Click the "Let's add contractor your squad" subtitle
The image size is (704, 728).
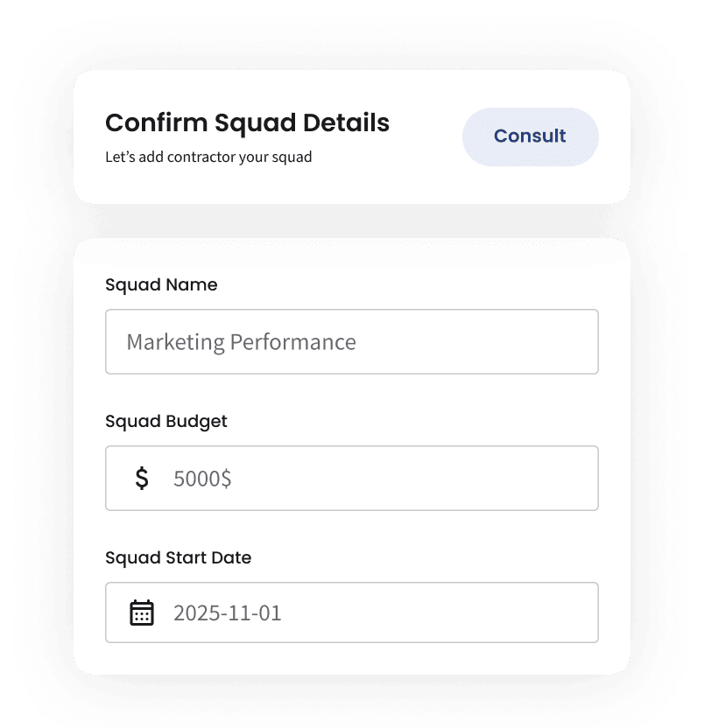208,158
